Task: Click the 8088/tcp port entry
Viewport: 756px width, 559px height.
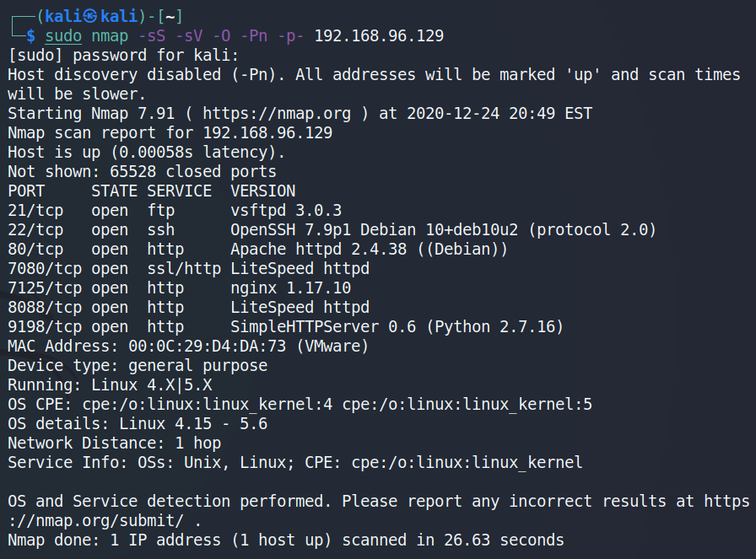Action: (45, 307)
